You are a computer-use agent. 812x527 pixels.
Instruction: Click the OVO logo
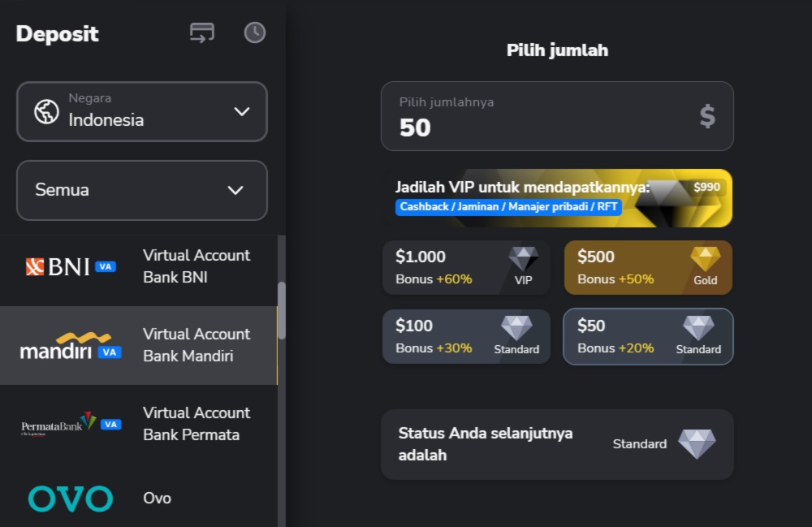(x=70, y=498)
